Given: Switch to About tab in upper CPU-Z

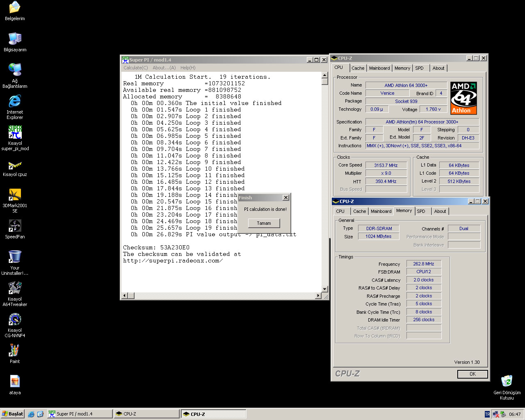Looking at the screenshot, I should point(438,68).
